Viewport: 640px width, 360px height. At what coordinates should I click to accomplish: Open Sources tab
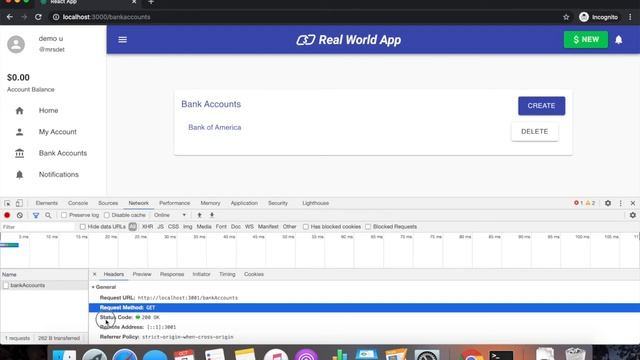[x=108, y=203]
